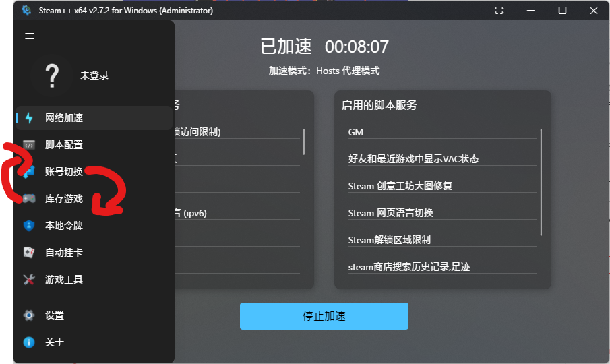Image resolution: width=610 pixels, height=364 pixels.
Task: Click the 00:08:07 acceleration timer
Action: tap(357, 47)
